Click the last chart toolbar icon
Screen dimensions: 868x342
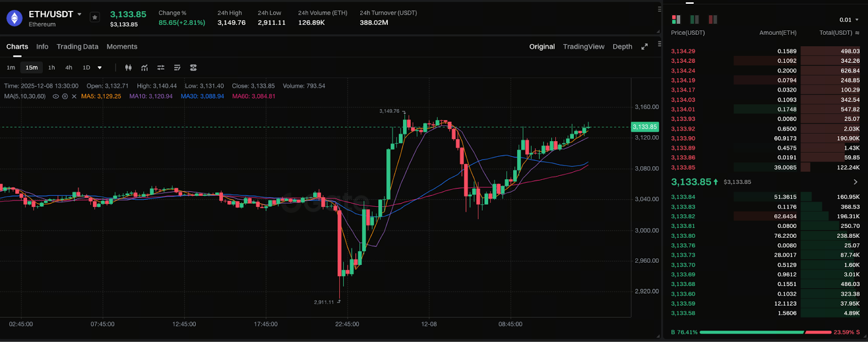(x=194, y=68)
